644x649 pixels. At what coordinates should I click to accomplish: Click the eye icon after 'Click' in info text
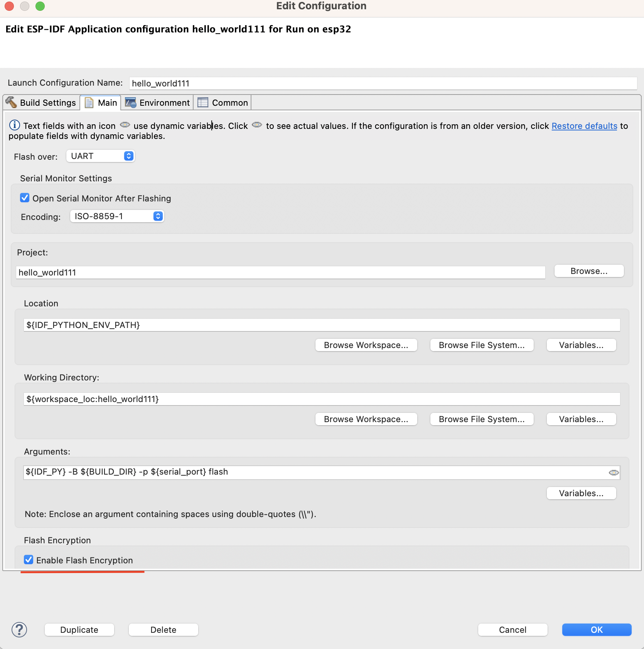tap(257, 125)
